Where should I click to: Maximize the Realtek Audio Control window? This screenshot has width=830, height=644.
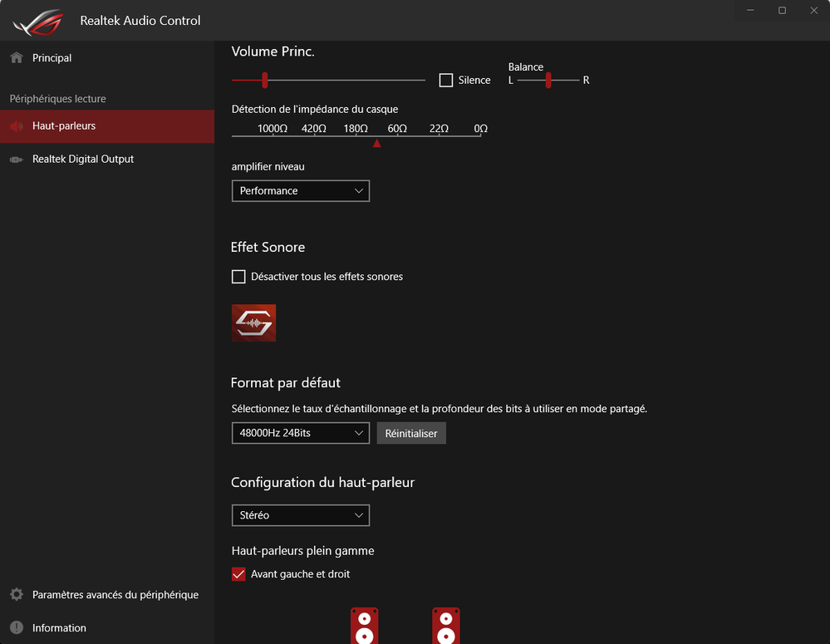coord(782,11)
